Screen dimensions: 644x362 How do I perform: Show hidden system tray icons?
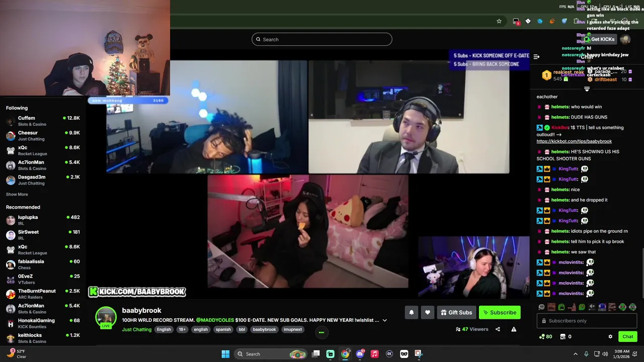576,354
